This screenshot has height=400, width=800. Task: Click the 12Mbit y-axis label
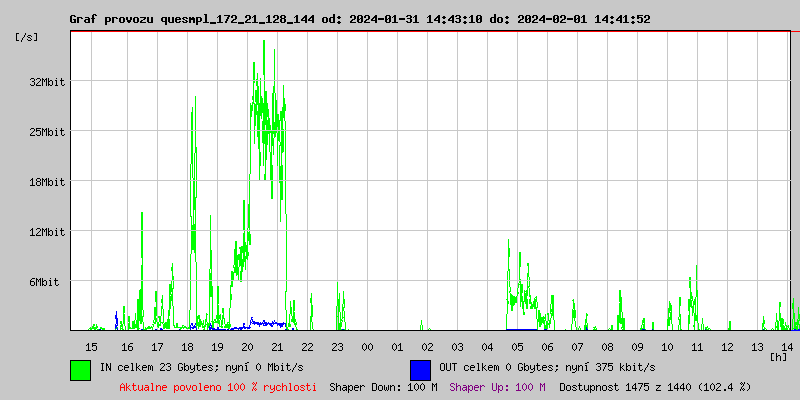click(46, 232)
